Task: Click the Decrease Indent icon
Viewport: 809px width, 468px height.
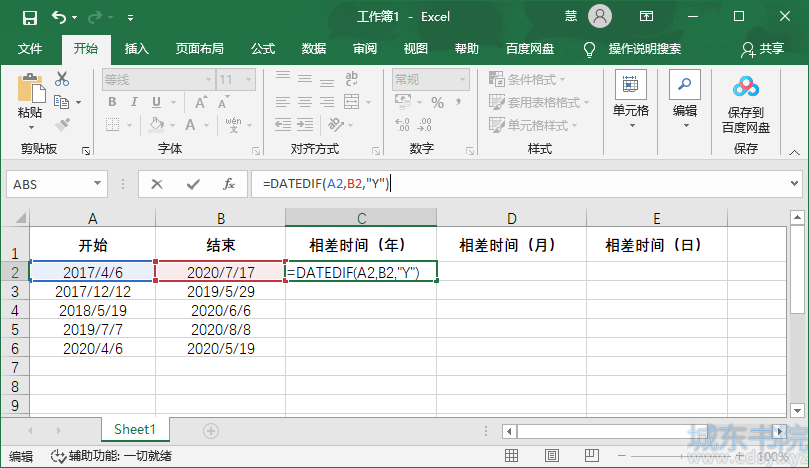Action: [x=283, y=124]
